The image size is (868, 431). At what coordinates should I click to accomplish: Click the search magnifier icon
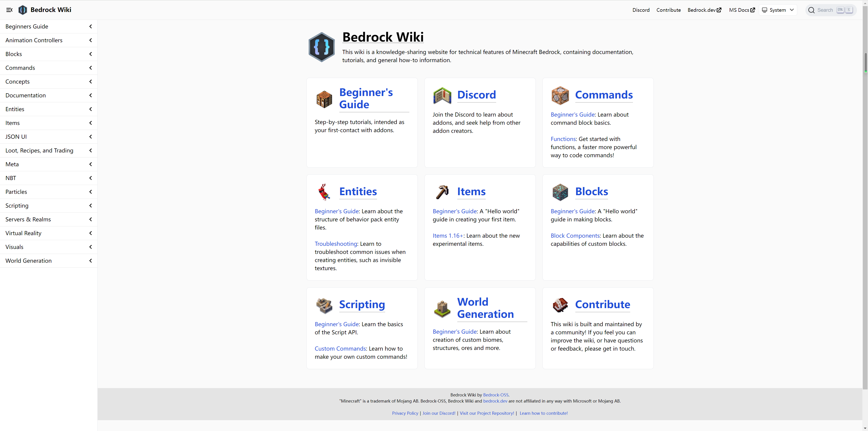tap(811, 10)
